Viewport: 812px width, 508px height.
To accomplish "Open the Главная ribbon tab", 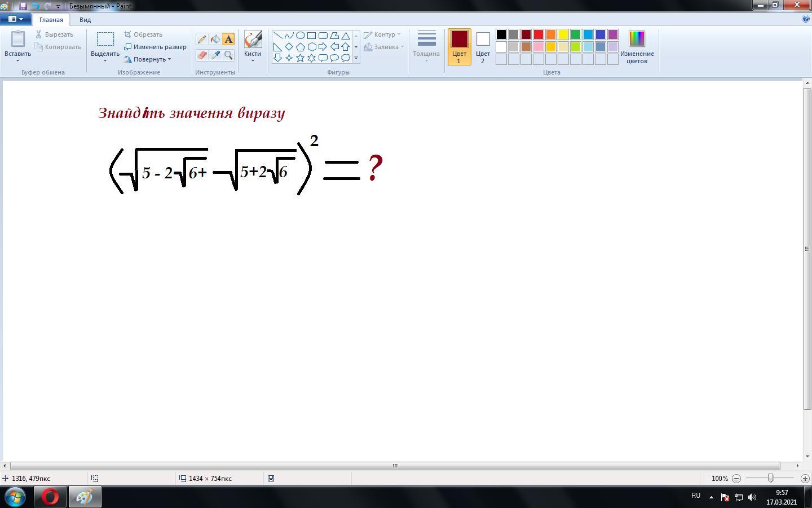I will (51, 20).
